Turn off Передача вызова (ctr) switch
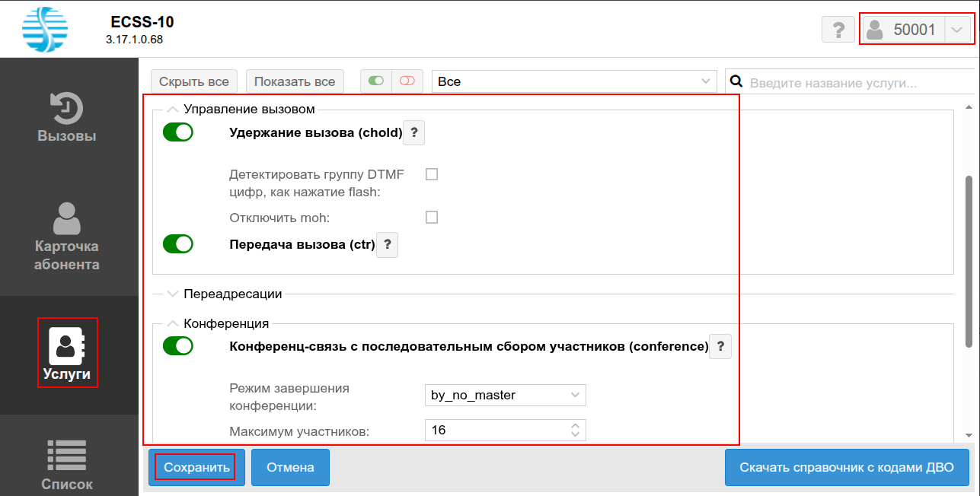This screenshot has width=980, height=496. (178, 244)
